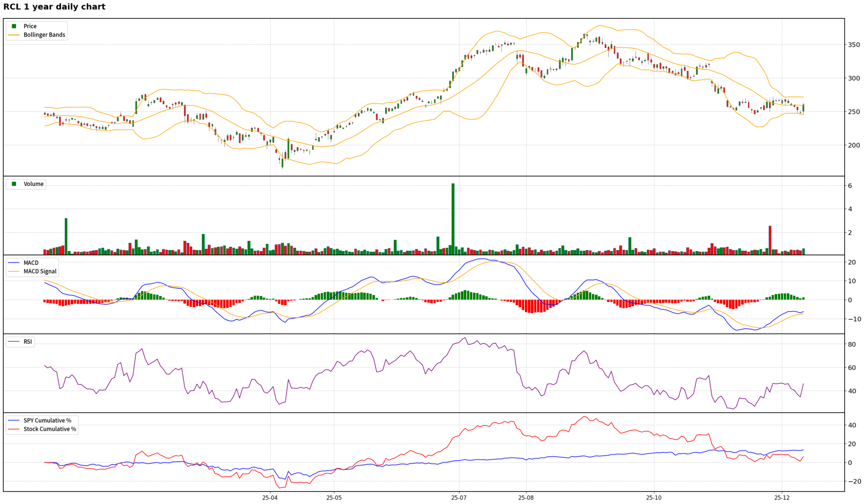Click the green Volume legend marker
Image resolution: width=865 pixels, height=504 pixels.
point(14,184)
